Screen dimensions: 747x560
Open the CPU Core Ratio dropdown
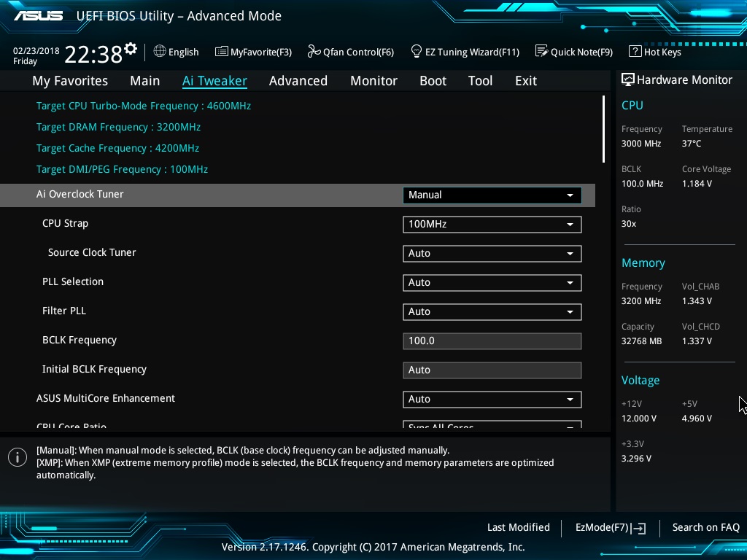coord(492,424)
